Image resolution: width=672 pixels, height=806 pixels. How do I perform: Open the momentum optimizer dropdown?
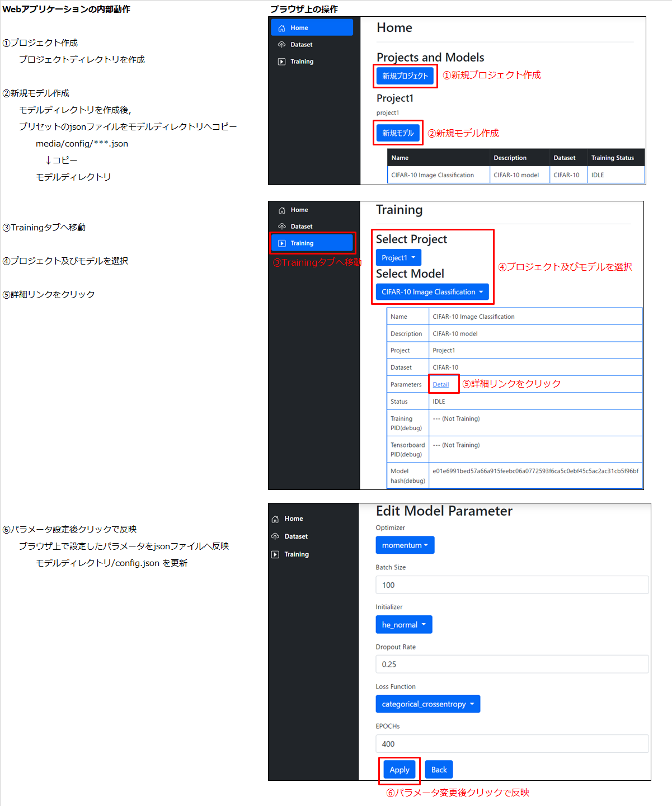pos(405,545)
